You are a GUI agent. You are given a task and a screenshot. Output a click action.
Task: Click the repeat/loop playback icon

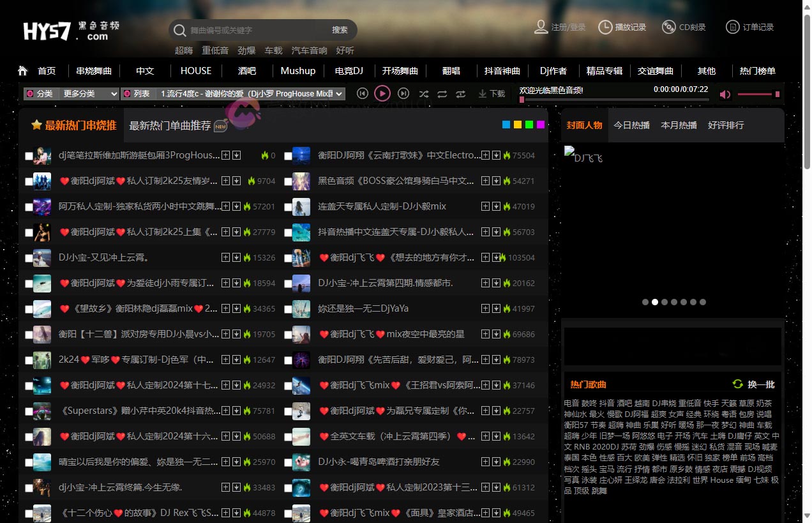pyautogui.click(x=442, y=94)
